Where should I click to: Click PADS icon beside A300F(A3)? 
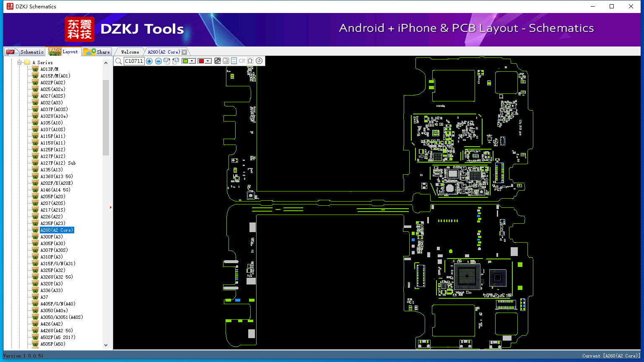(x=35, y=237)
